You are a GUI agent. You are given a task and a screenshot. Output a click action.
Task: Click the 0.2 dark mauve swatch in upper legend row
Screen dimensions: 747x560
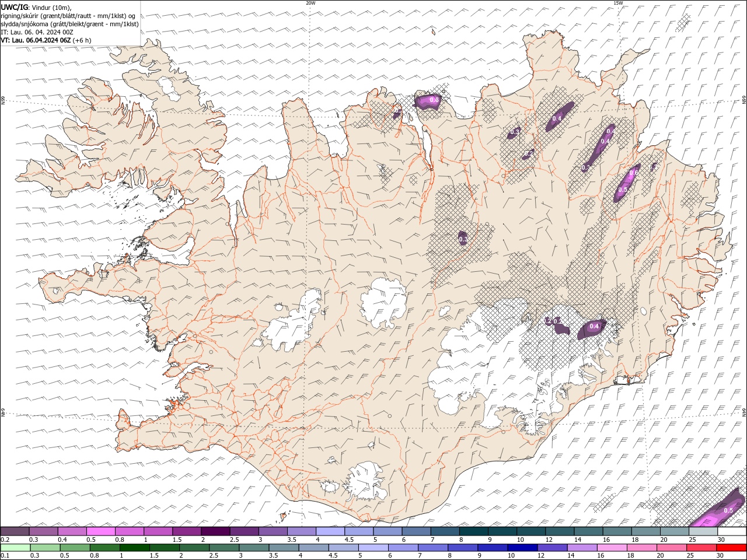pyautogui.click(x=15, y=531)
